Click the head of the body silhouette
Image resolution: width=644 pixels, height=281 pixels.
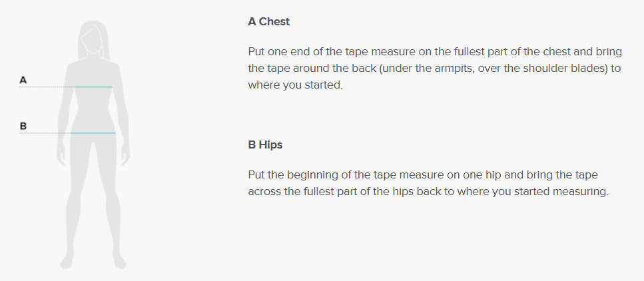(93, 37)
